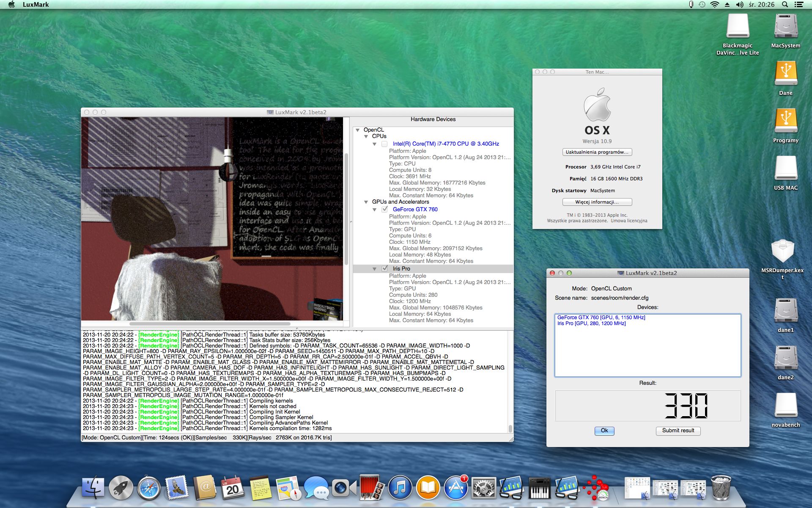Open Mail from the Dock
Image resolution: width=812 pixels, height=508 pixels.
pos(177,488)
